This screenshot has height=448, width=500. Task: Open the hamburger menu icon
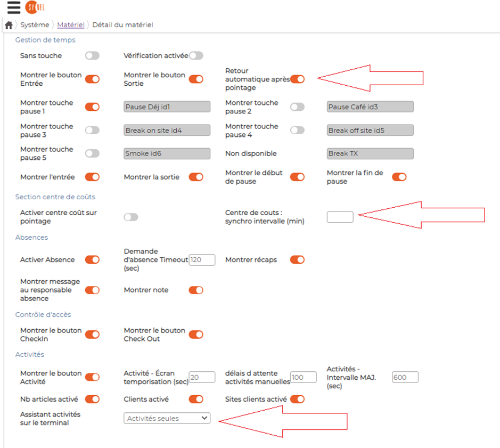coord(14,7)
